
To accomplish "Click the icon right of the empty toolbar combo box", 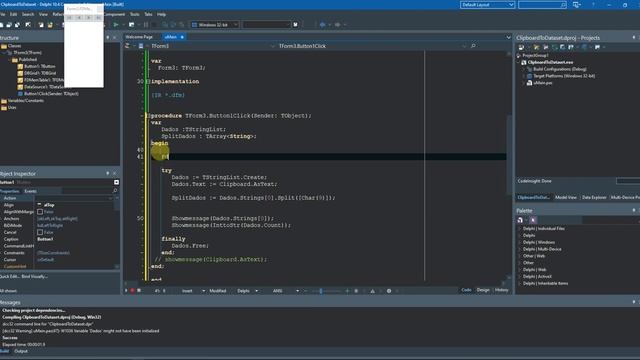I will tap(296, 24).
